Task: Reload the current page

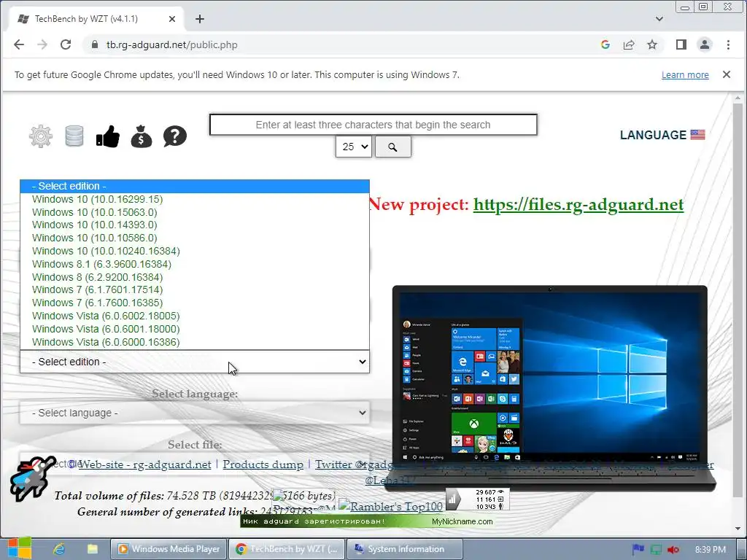Action: [x=66, y=44]
